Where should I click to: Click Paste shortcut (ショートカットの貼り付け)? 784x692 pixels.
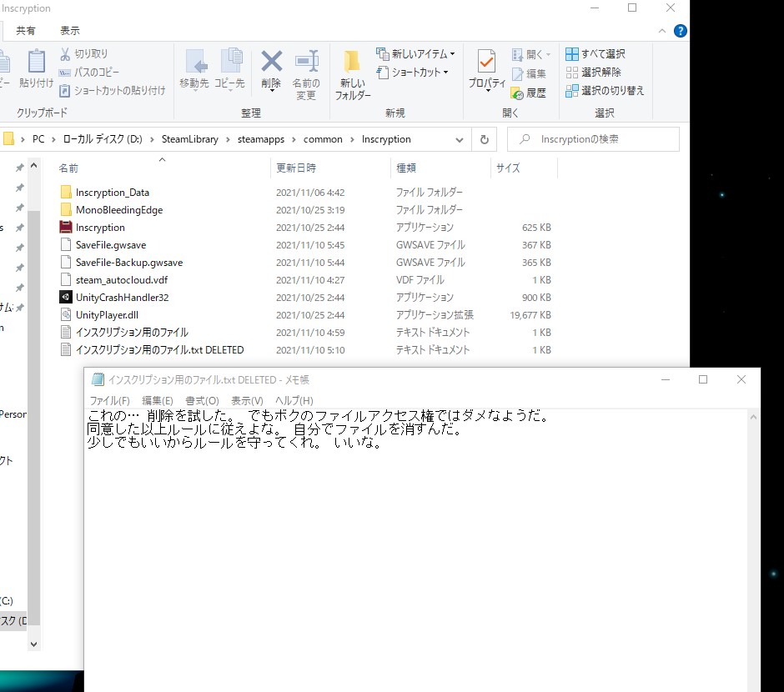pos(112,90)
